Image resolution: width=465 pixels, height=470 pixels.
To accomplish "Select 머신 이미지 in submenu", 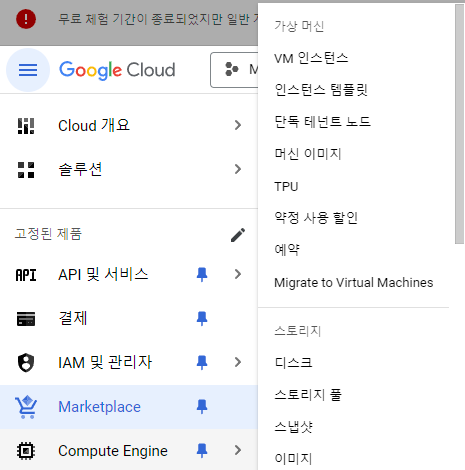I will pyautogui.click(x=308, y=154).
